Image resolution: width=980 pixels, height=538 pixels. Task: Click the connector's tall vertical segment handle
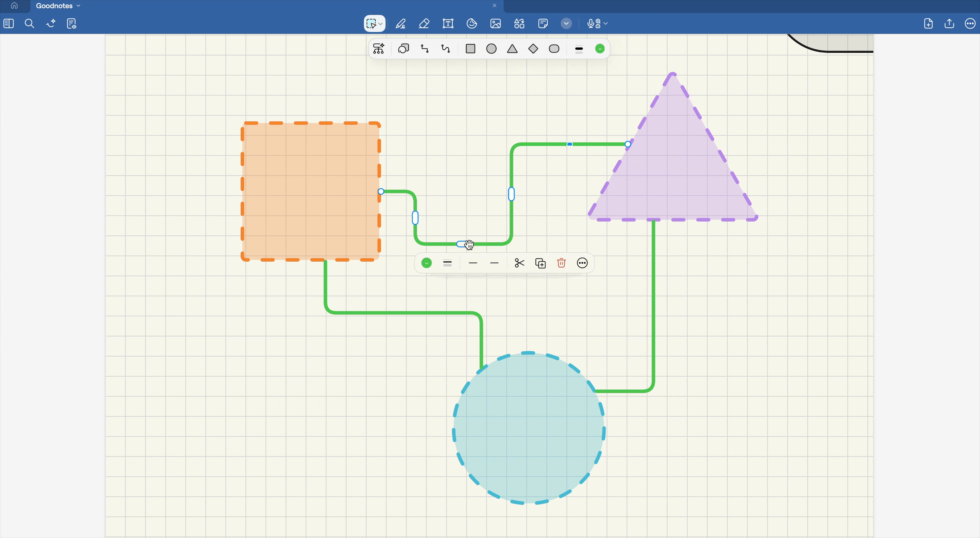pyautogui.click(x=511, y=194)
